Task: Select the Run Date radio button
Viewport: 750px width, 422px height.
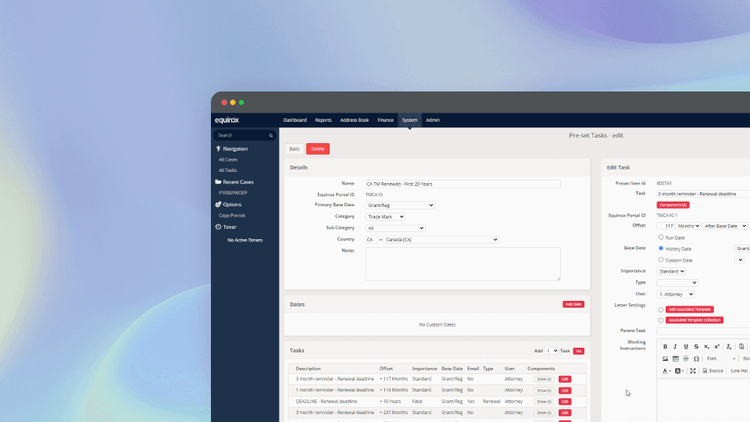Action: (x=661, y=237)
